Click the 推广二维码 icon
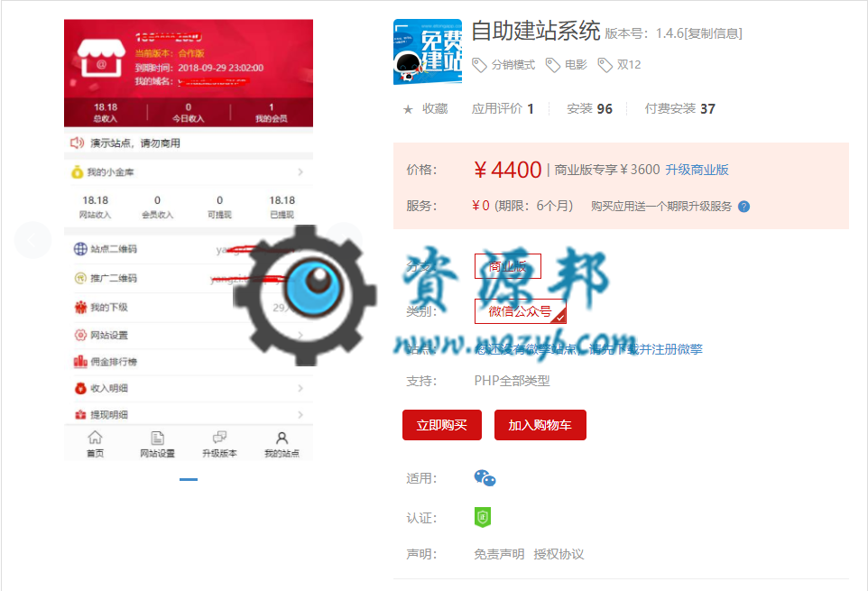This screenshot has width=868, height=591. [80, 278]
